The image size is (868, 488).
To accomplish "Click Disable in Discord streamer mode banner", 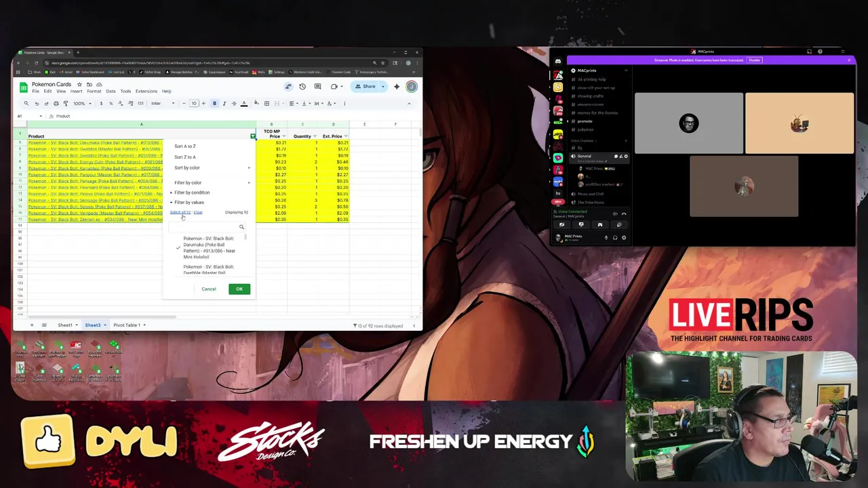I will [754, 60].
